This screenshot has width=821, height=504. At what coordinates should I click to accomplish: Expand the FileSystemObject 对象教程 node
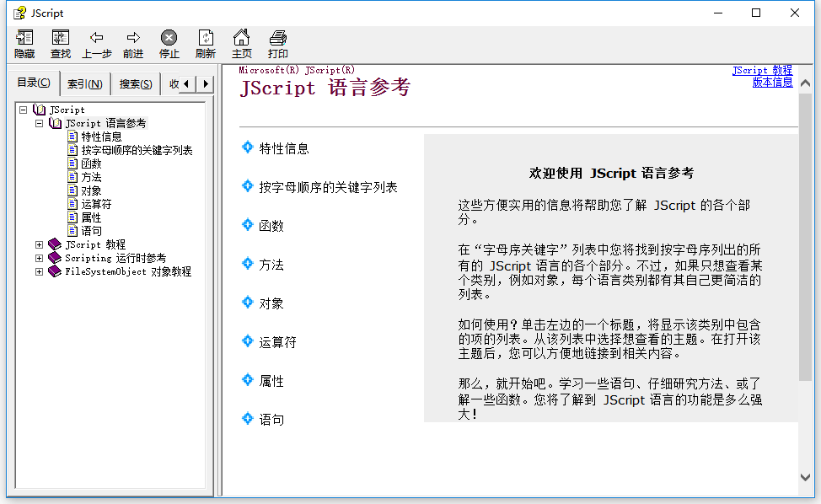pos(39,271)
